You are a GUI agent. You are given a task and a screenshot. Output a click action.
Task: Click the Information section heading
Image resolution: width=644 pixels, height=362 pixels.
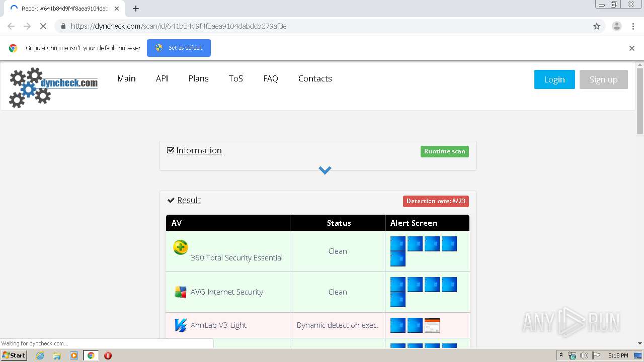[199, 150]
